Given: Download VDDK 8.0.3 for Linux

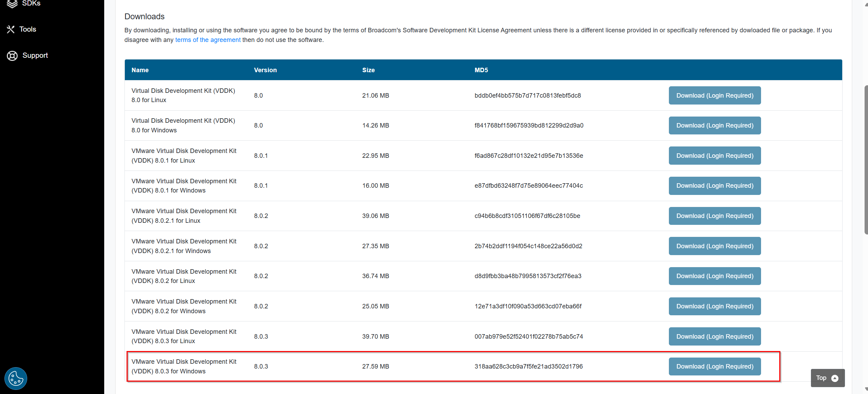Looking at the screenshot, I should (x=715, y=337).
